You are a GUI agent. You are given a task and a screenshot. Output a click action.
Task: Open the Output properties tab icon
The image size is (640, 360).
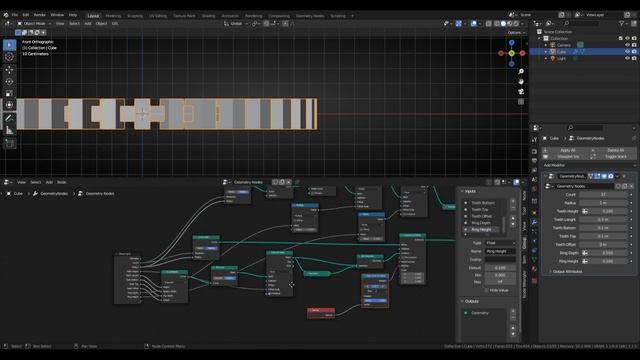pos(534,161)
